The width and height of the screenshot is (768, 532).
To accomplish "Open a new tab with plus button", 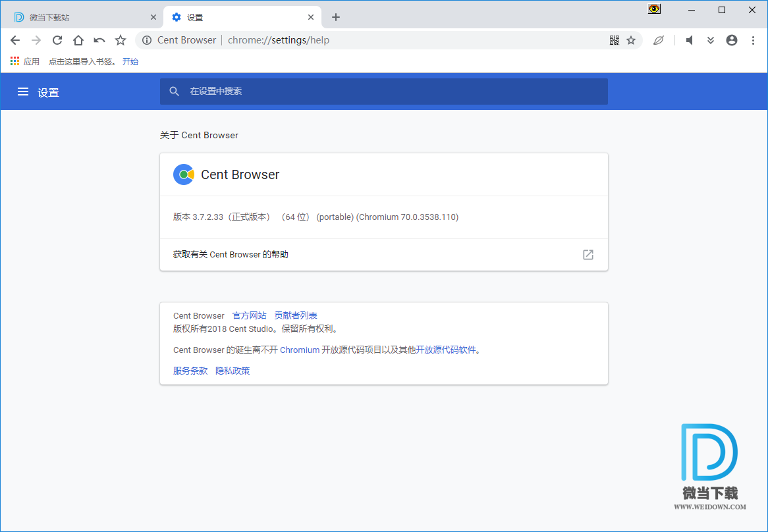I will click(336, 17).
